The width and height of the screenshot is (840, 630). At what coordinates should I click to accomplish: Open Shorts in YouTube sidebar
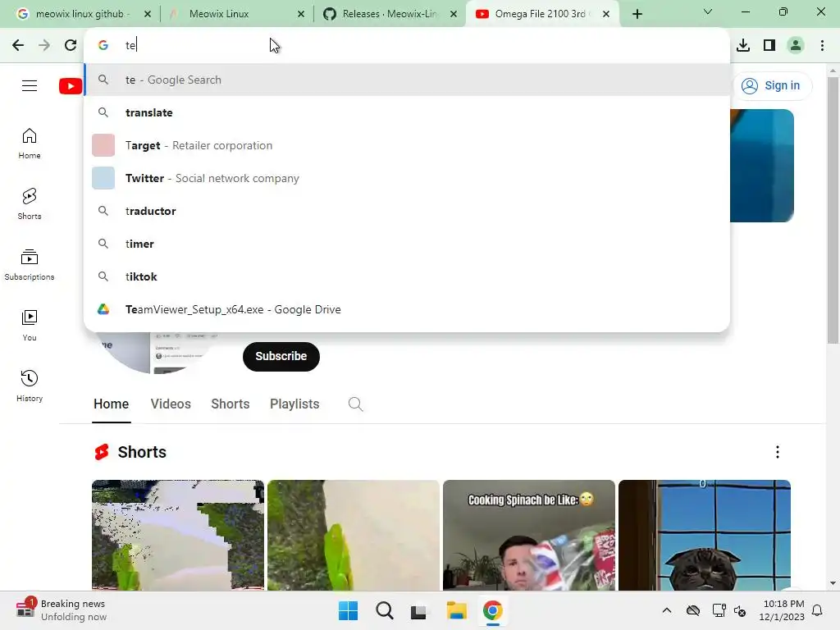point(30,204)
